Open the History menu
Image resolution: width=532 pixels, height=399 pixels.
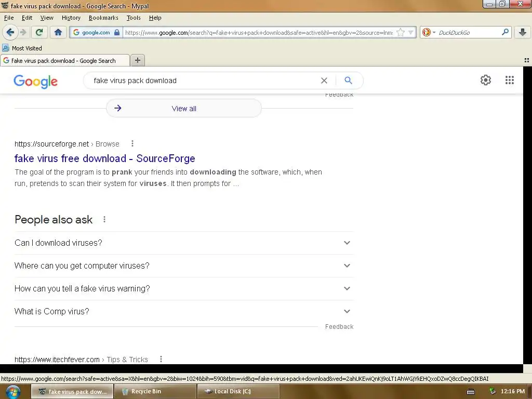point(71,18)
